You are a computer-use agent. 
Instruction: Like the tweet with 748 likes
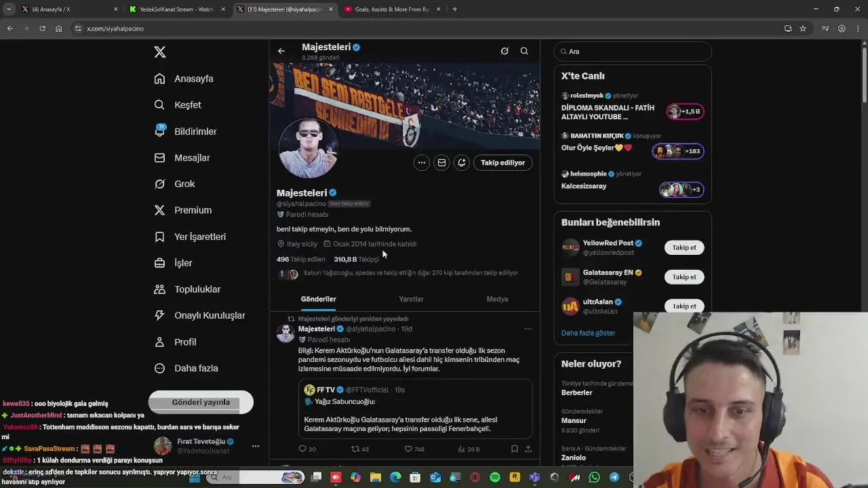coord(414,449)
